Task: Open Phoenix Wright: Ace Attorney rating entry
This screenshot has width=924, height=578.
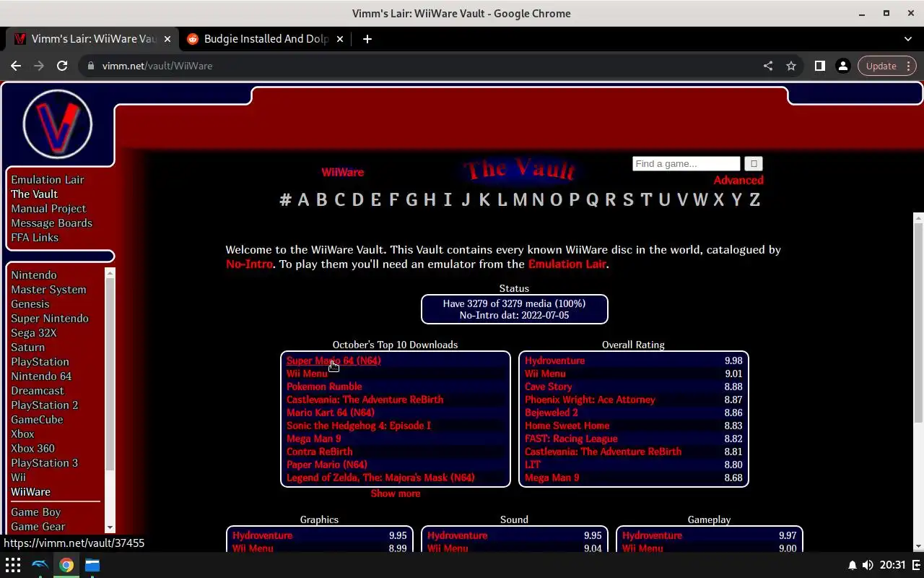Action: pyautogui.click(x=590, y=400)
